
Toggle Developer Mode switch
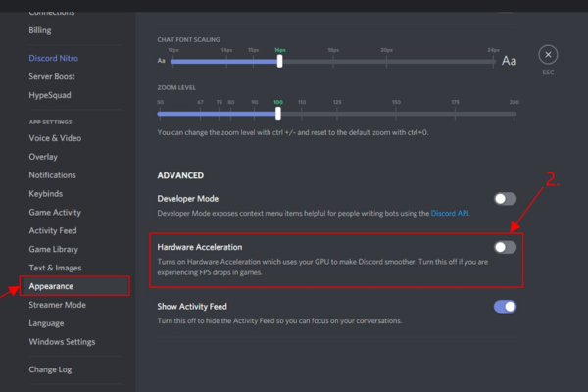505,199
